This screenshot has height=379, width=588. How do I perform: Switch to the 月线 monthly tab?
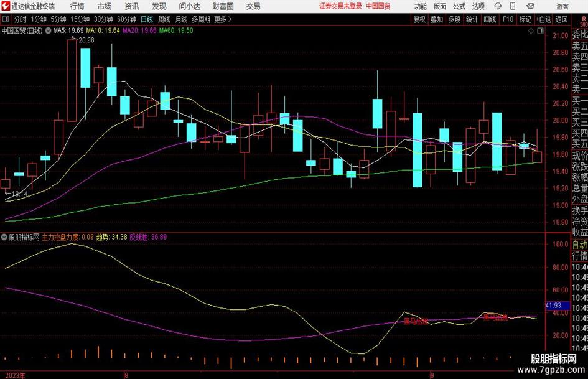pyautogui.click(x=181, y=19)
